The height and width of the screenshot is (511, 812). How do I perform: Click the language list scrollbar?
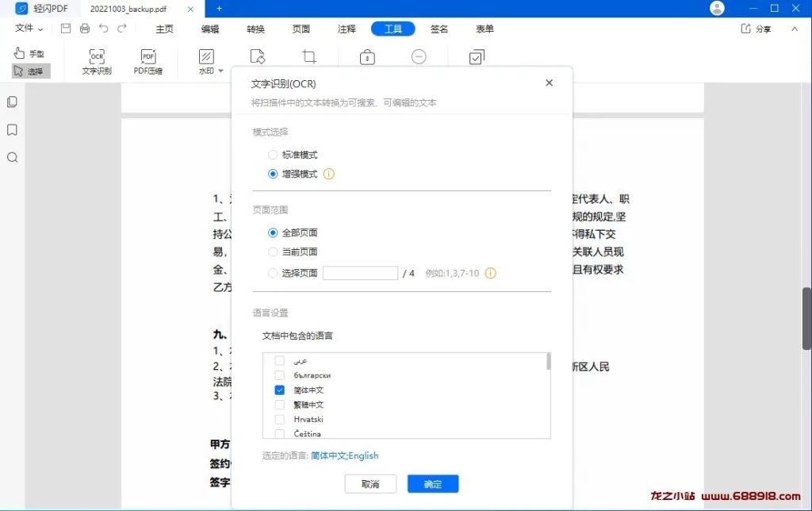[549, 362]
